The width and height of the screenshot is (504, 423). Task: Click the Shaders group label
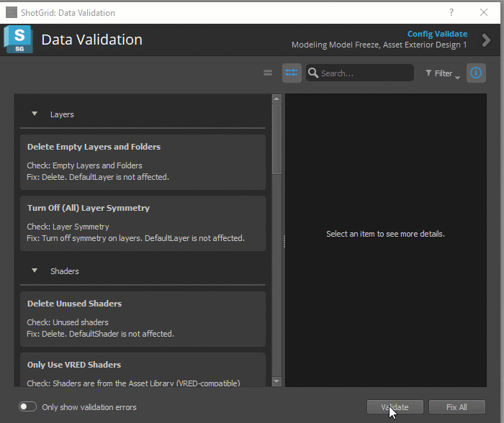tap(65, 271)
